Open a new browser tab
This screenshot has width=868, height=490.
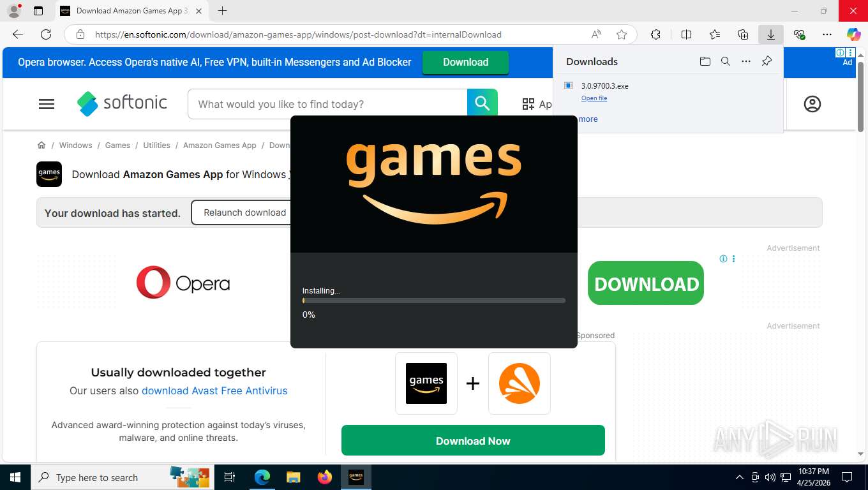pyautogui.click(x=222, y=11)
